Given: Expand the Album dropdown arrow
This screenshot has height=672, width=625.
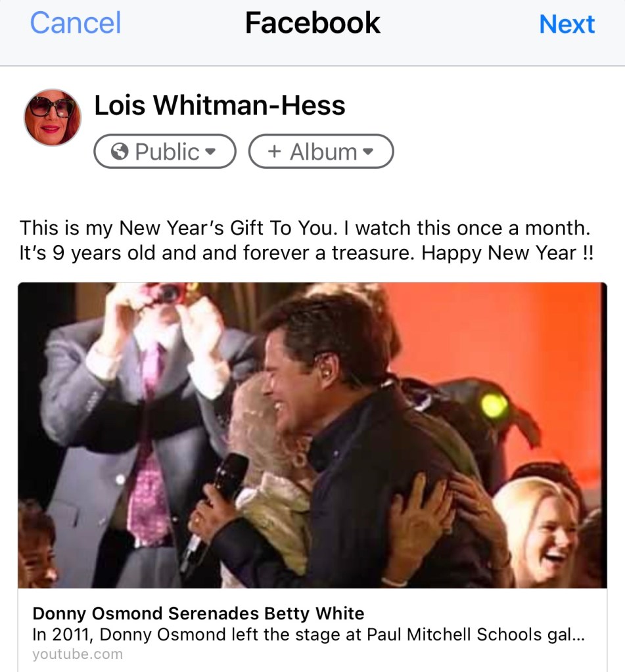Looking at the screenshot, I should click(368, 151).
